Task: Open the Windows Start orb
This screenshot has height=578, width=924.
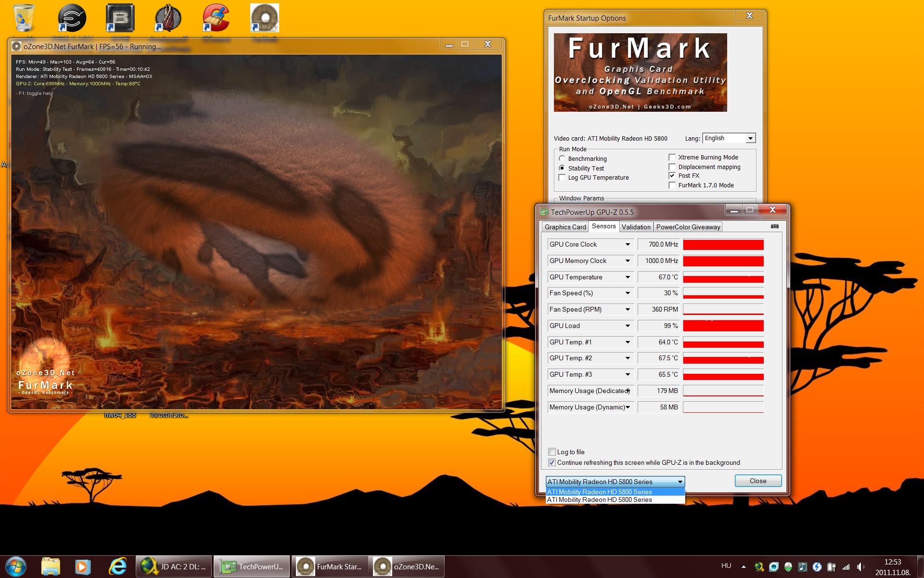Action: (16, 566)
